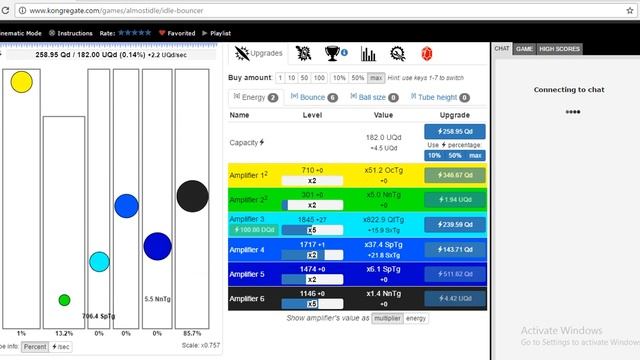This screenshot has height=360, width=640.
Task: Click the browser address bar URL
Action: coord(116,11)
